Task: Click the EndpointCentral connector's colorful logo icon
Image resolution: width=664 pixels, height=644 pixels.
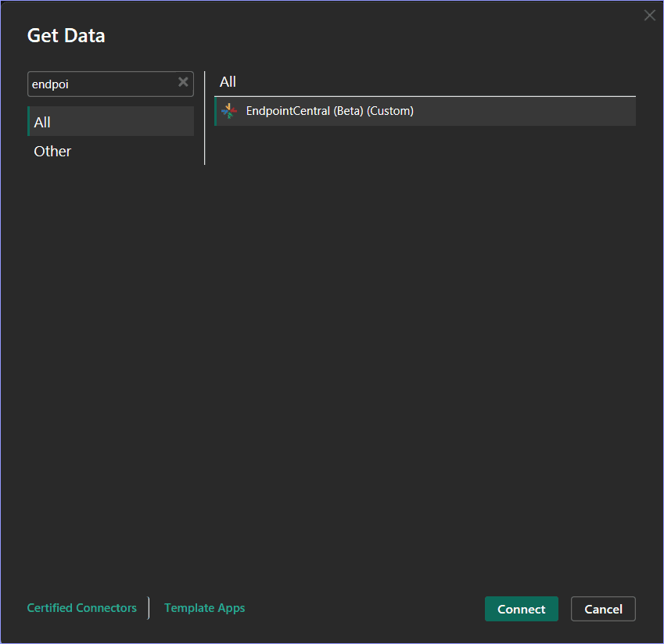Action: pos(228,110)
